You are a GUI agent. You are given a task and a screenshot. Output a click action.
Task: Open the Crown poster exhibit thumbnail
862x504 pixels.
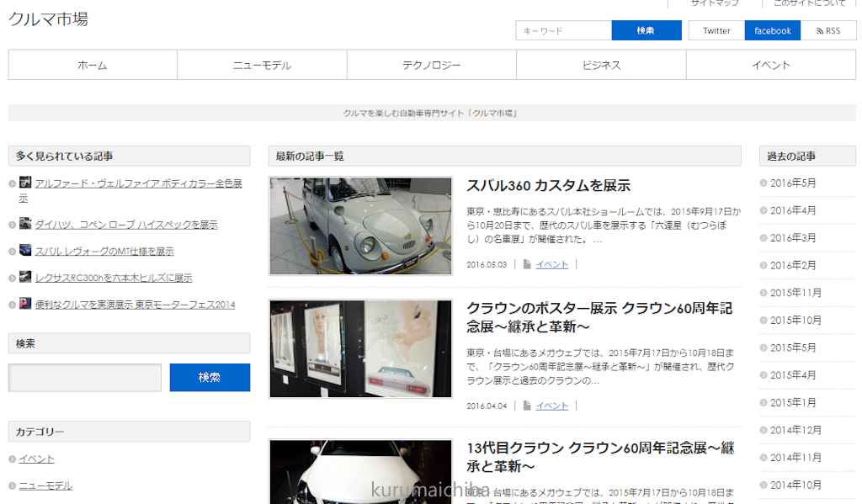coord(360,348)
